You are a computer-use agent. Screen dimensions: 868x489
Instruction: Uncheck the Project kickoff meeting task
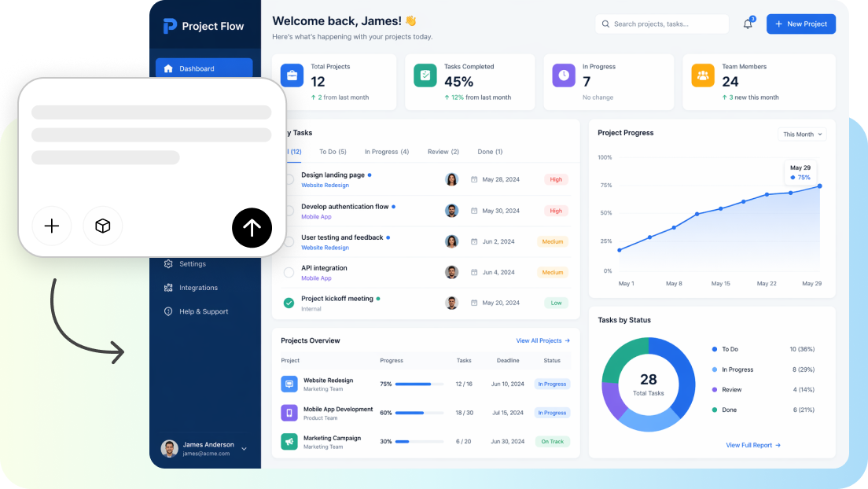point(289,303)
